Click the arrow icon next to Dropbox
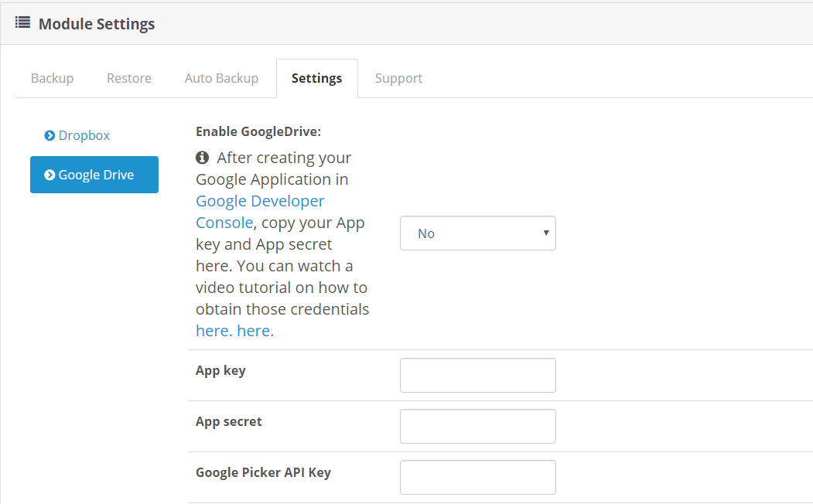This screenshot has width=813, height=504. [x=50, y=136]
